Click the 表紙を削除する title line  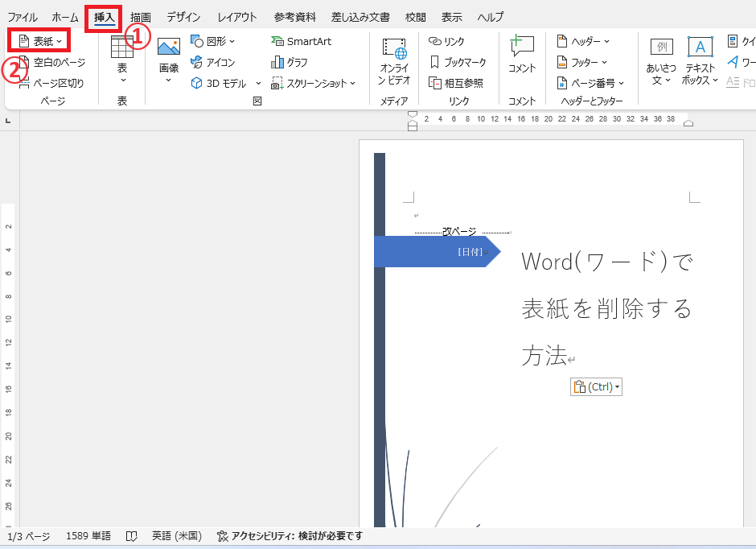606,309
